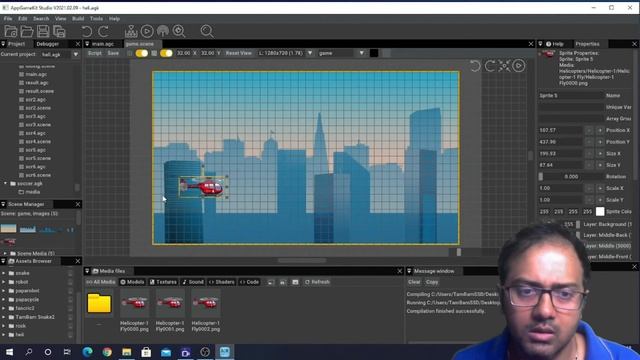The image size is (640, 360).
Task: Click the Save All toolbar icon
Action: 59,31
